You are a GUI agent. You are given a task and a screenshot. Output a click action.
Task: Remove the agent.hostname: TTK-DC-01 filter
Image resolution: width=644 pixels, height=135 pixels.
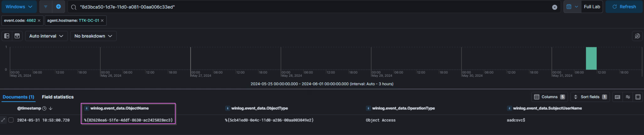[102, 21]
